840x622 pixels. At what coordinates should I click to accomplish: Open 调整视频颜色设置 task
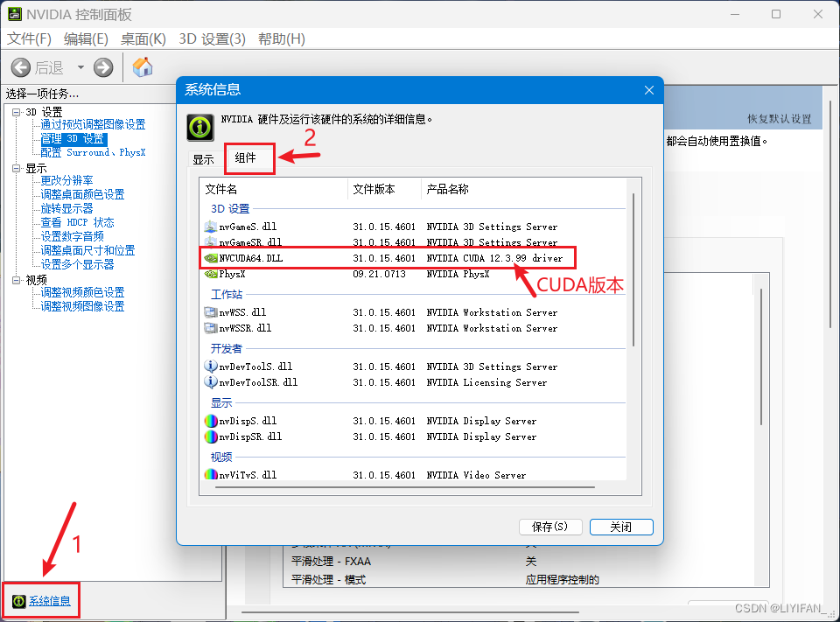[82, 292]
